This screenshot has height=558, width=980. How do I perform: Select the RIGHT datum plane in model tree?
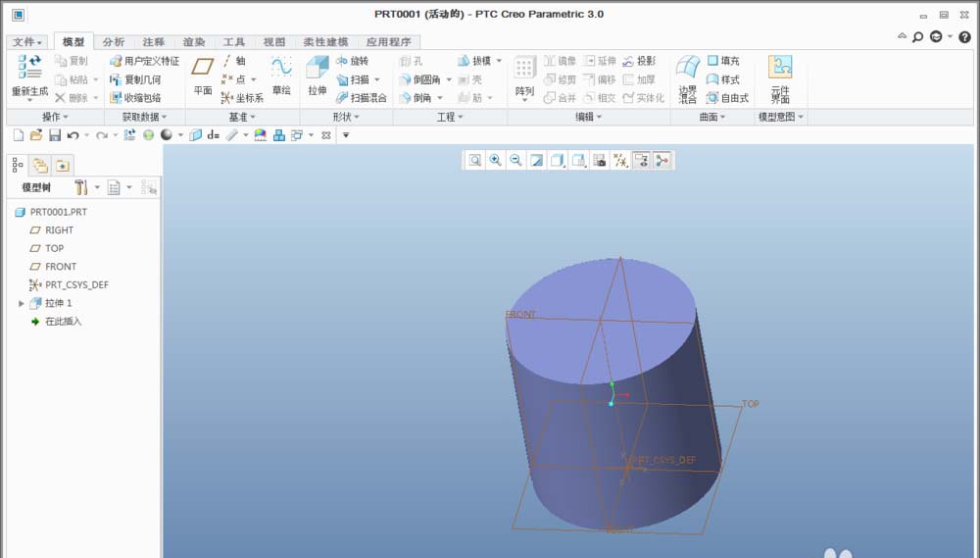coord(51,230)
